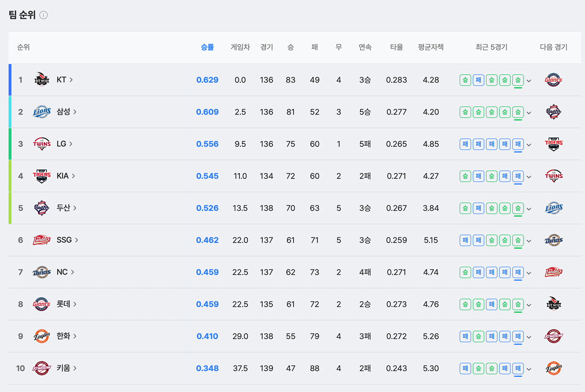Screen dimensions: 585x392
Task: Sort by the 승률 column header
Action: [207, 47]
